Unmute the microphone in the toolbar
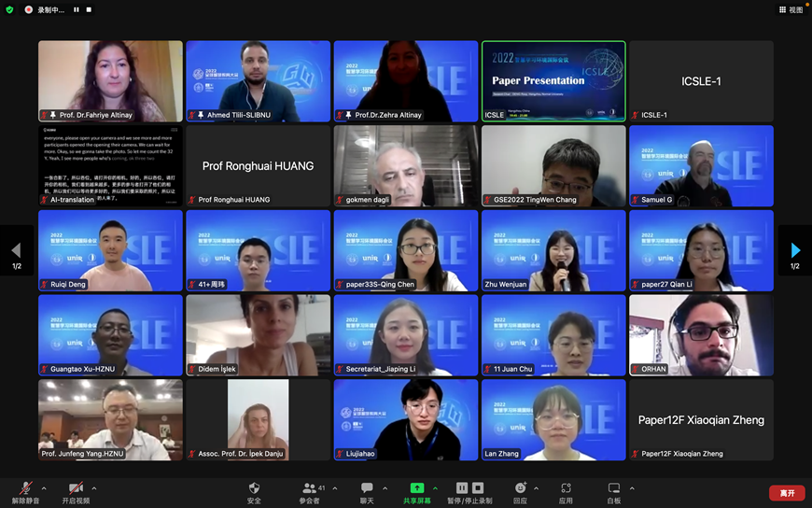Screen dimensions: 812x508 click(x=26, y=489)
